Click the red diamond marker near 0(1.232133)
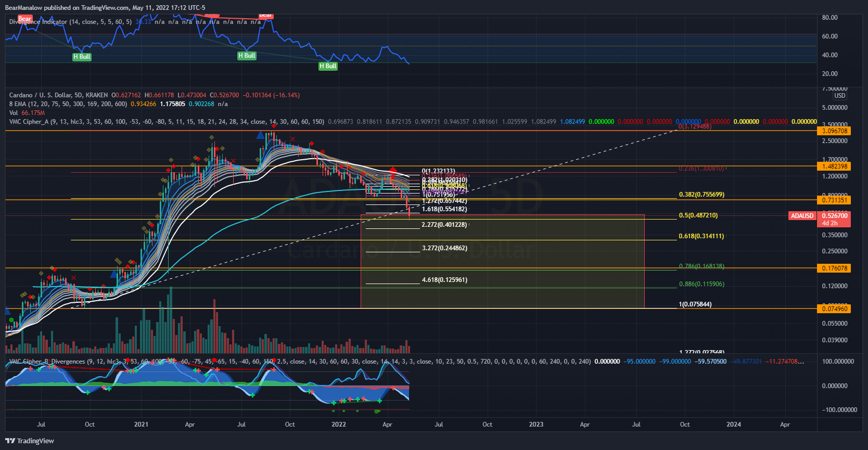 393,171
